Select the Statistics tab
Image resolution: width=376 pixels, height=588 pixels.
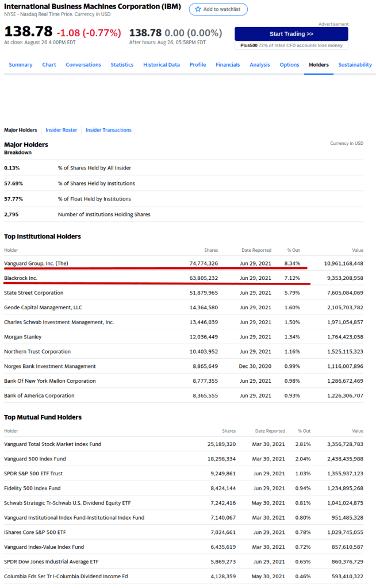122,65
